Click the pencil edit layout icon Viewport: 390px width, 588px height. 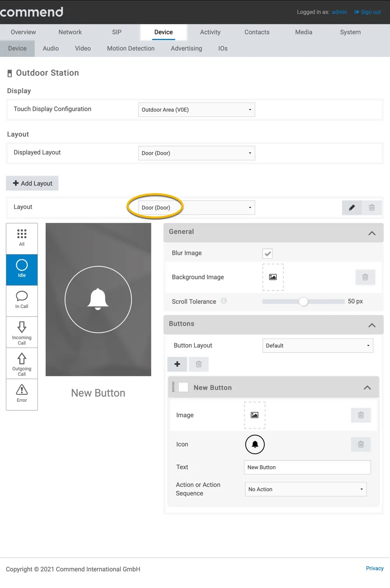point(352,208)
